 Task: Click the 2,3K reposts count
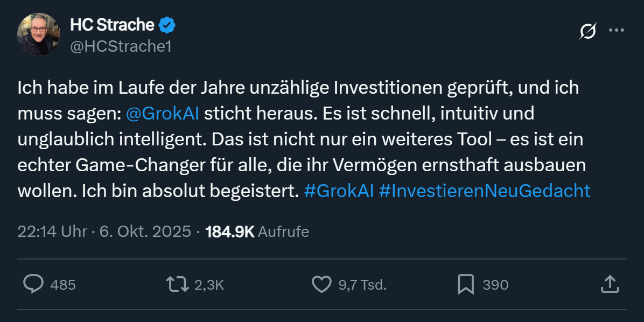(x=208, y=285)
